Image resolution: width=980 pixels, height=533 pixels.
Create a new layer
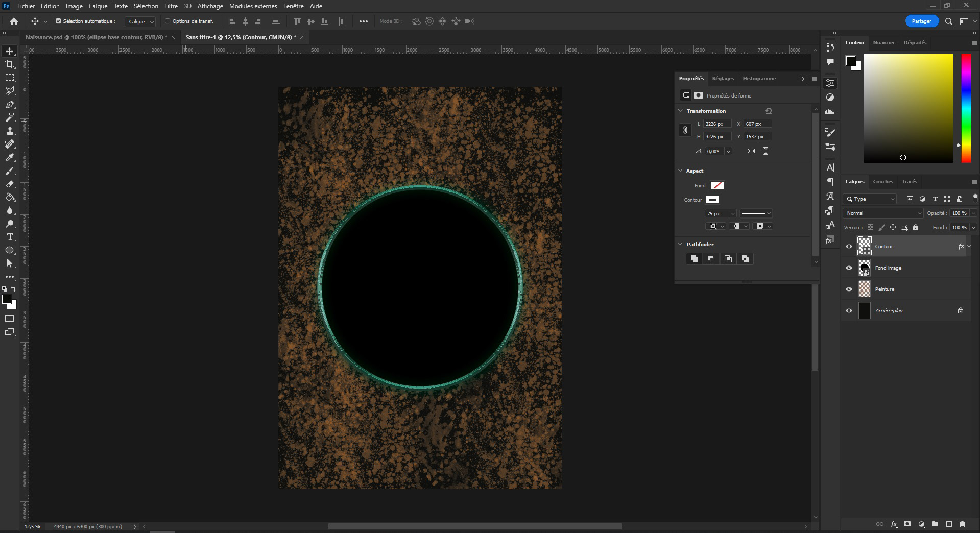pyautogui.click(x=949, y=524)
